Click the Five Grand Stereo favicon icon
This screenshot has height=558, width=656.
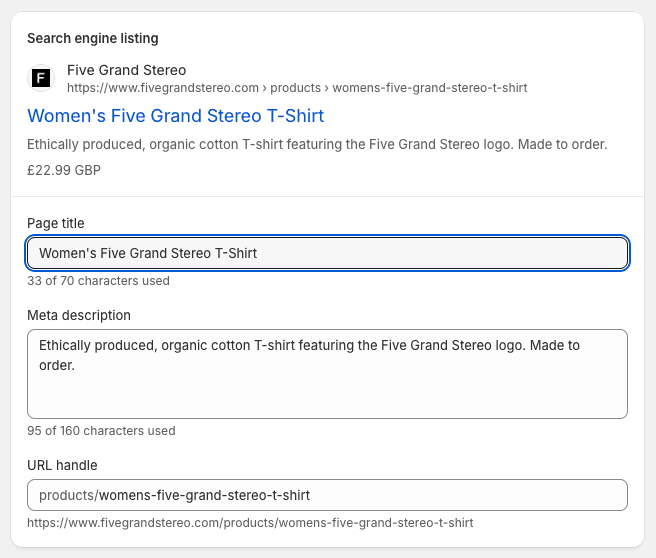pos(41,78)
